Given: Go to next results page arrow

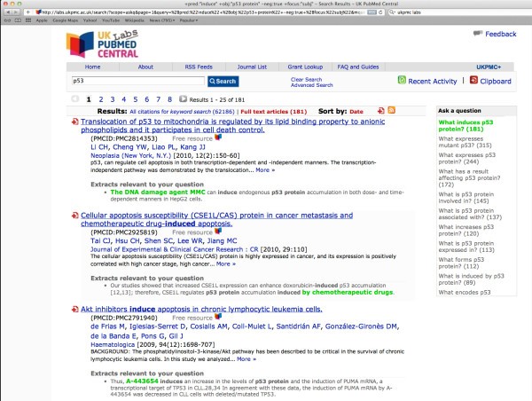Looking at the screenshot, I should click(x=183, y=98).
